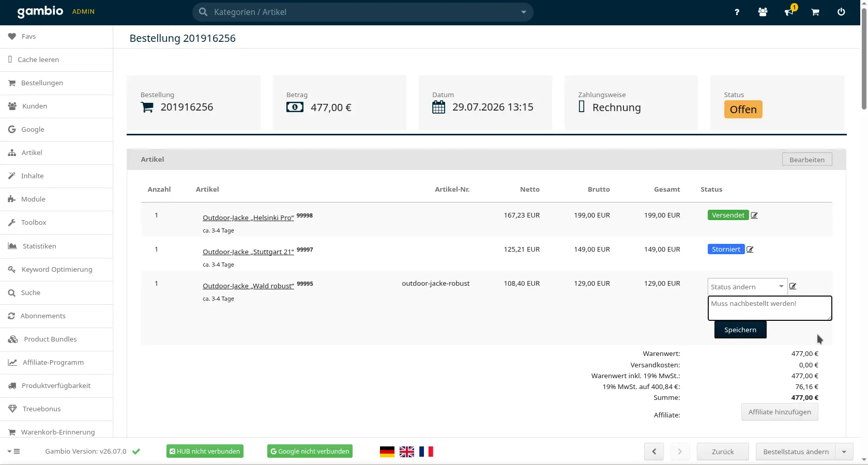Screen dimensions: 868x465
Task: Open Bestellungen menu
Action: (x=56, y=83)
